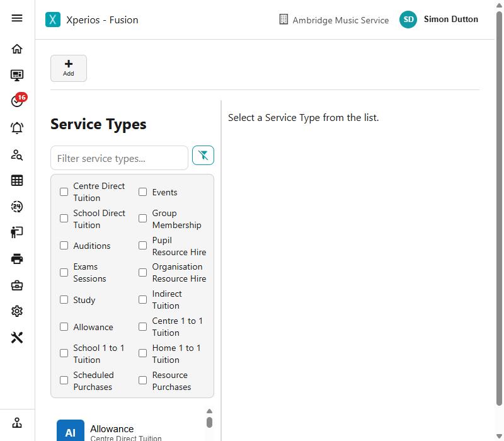Image resolution: width=504 pixels, height=441 pixels.
Task: Open the monitor dashboard sidebar icon
Action: tap(17, 75)
